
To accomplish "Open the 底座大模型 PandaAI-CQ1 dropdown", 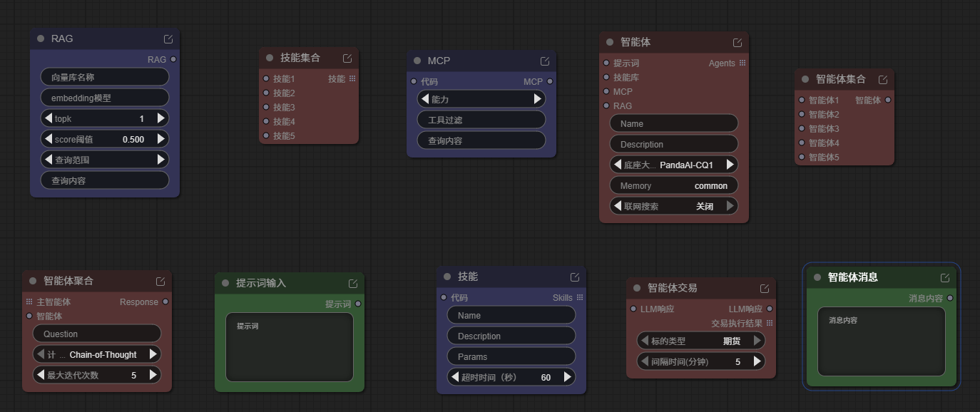I will tap(673, 165).
